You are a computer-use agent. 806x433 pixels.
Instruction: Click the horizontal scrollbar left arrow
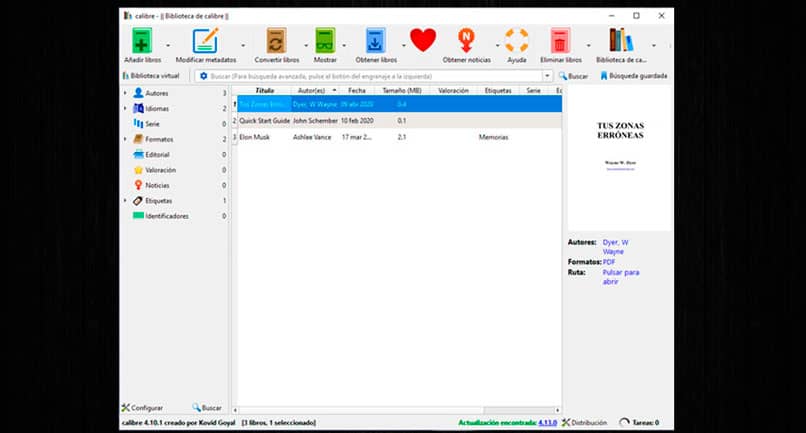235,410
